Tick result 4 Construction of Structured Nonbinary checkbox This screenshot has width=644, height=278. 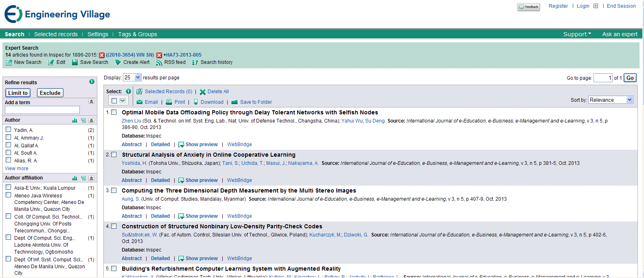[x=114, y=226]
